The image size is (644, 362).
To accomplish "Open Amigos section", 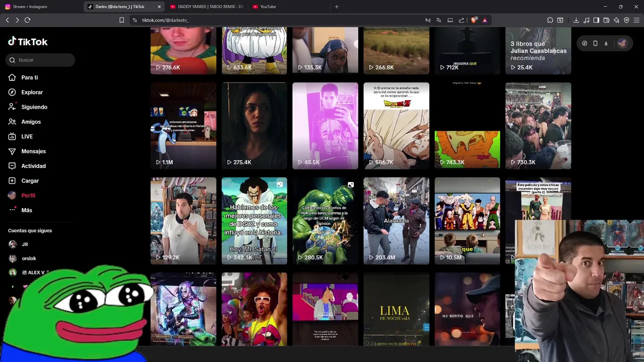I will tap(31, 122).
